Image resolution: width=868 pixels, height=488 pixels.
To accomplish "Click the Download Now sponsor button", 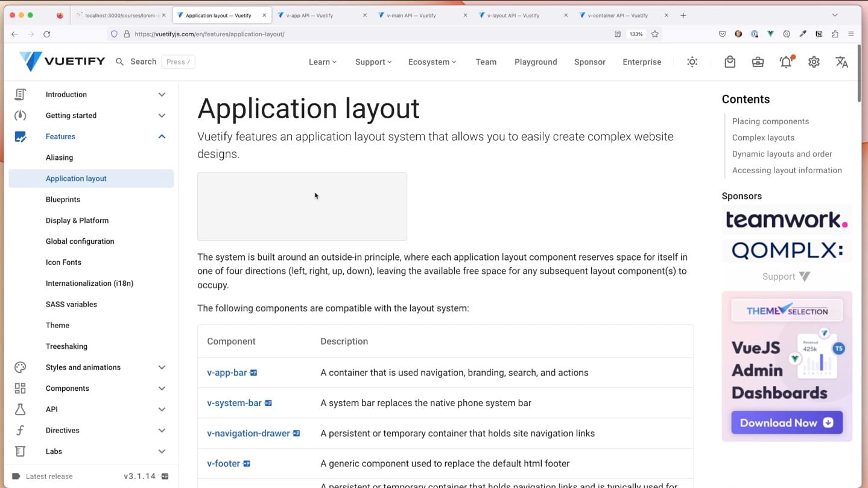I will click(x=786, y=422).
